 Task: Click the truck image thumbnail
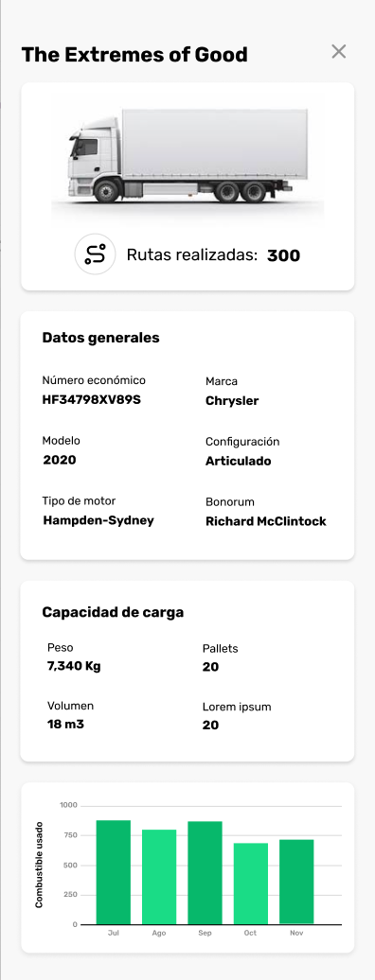click(x=187, y=159)
